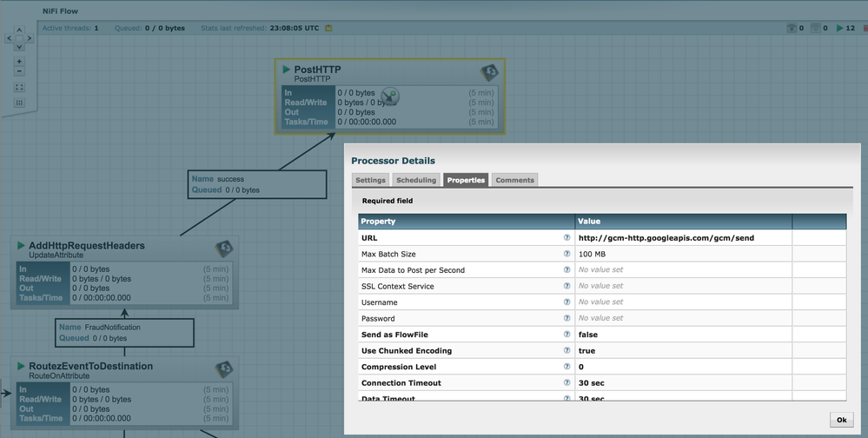Pan the canvas left with the navigation arrow
Image resolution: width=868 pixels, height=438 pixels.
tap(9, 38)
